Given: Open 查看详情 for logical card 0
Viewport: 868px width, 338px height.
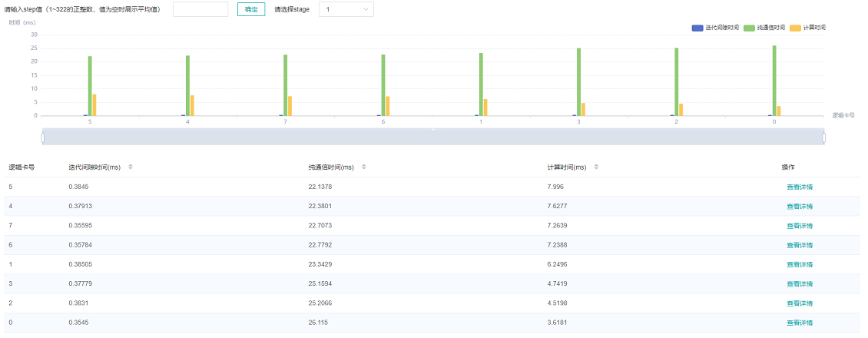Looking at the screenshot, I should 799,323.
